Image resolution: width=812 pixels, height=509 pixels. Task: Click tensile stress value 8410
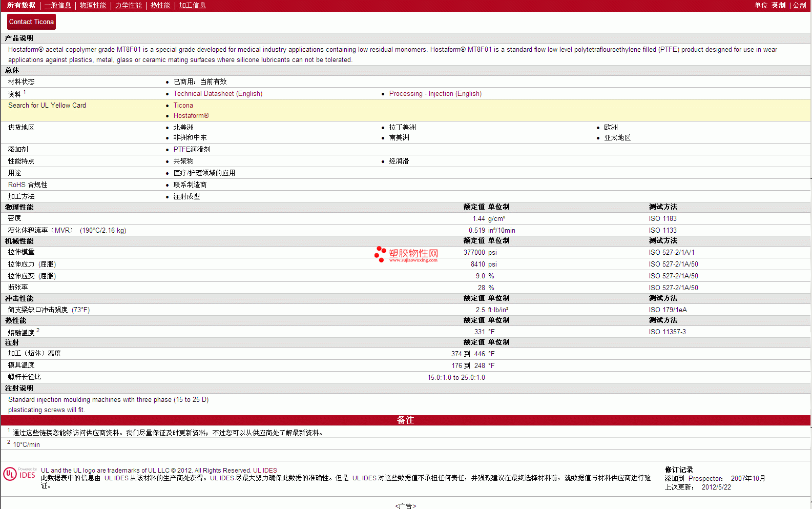click(x=478, y=264)
